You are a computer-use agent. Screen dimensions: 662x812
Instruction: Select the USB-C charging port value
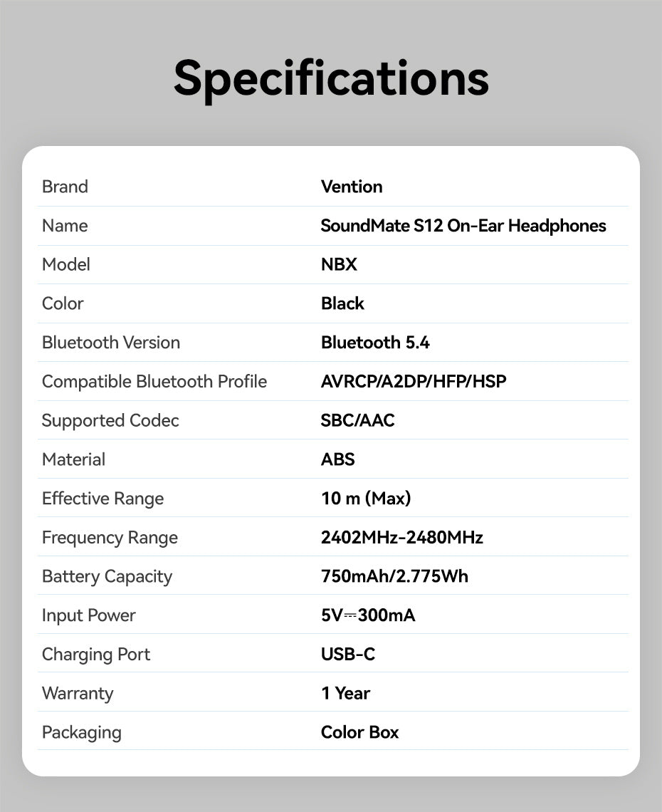point(348,654)
